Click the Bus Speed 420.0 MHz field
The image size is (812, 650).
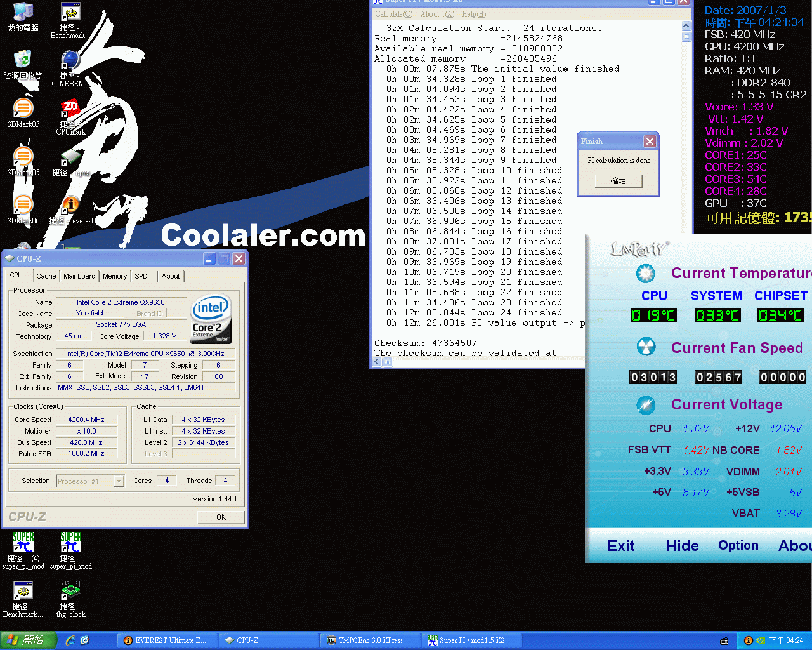pyautogui.click(x=86, y=442)
